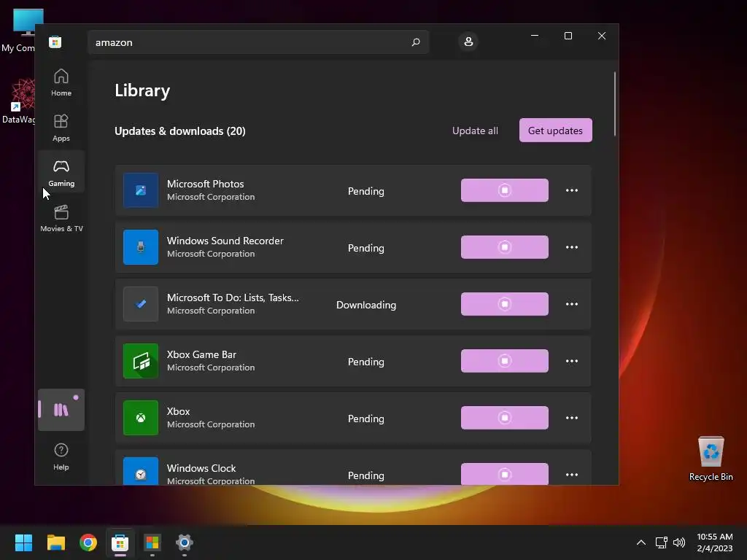Click the Xbox Game Bar app icon
Screen dimensions: 747x560
[x=141, y=361]
